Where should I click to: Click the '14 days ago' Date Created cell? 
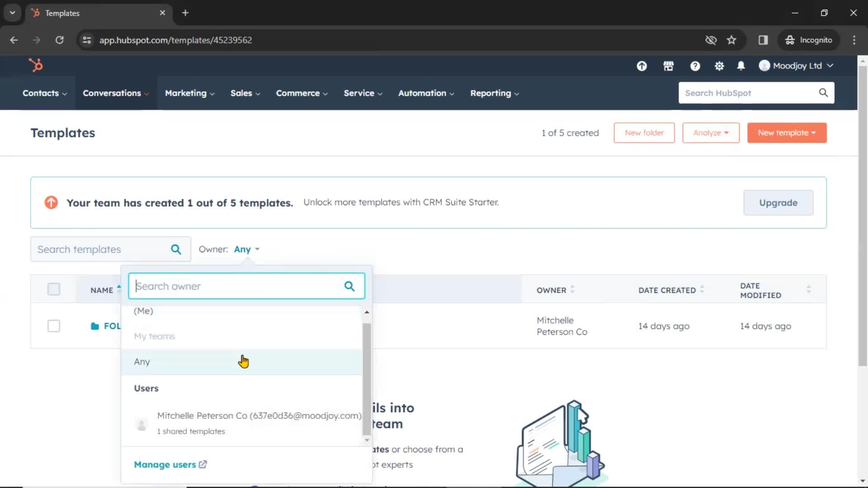pos(664,326)
